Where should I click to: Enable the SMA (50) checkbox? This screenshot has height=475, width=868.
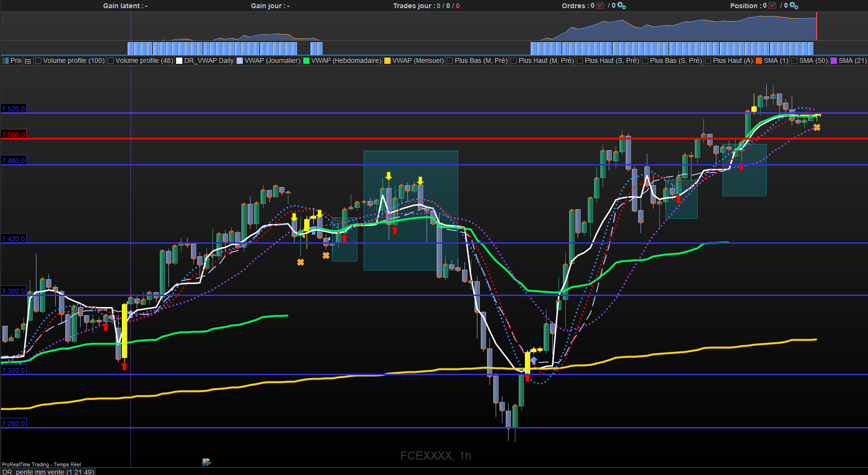795,61
